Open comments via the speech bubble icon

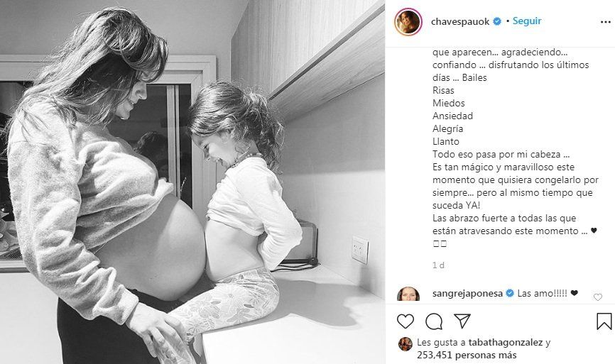click(x=434, y=321)
